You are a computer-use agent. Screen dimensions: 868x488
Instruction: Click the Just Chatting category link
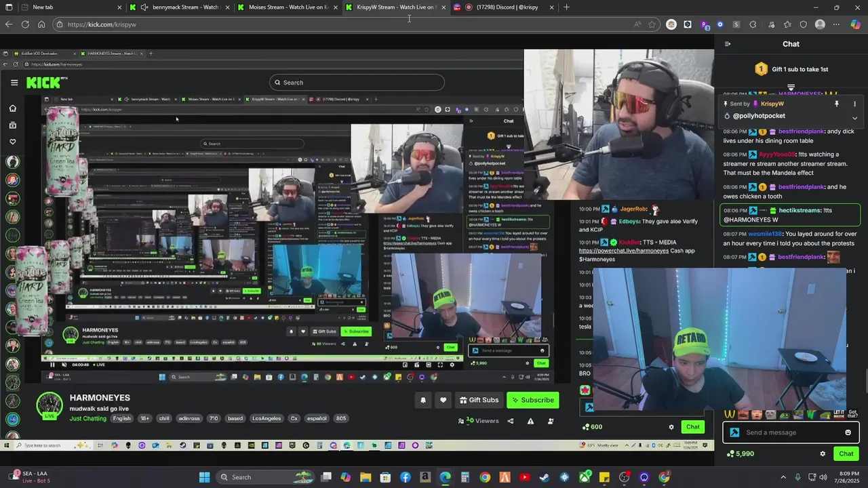coord(88,419)
